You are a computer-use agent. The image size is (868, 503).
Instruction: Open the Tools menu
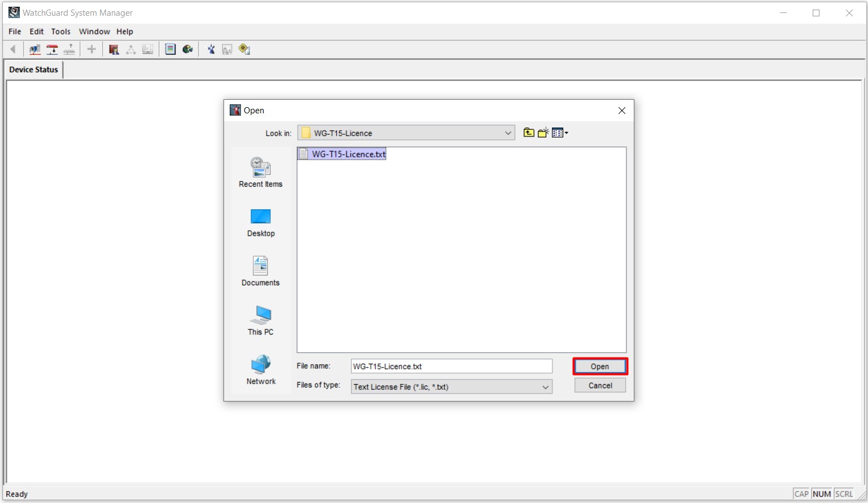(x=61, y=32)
